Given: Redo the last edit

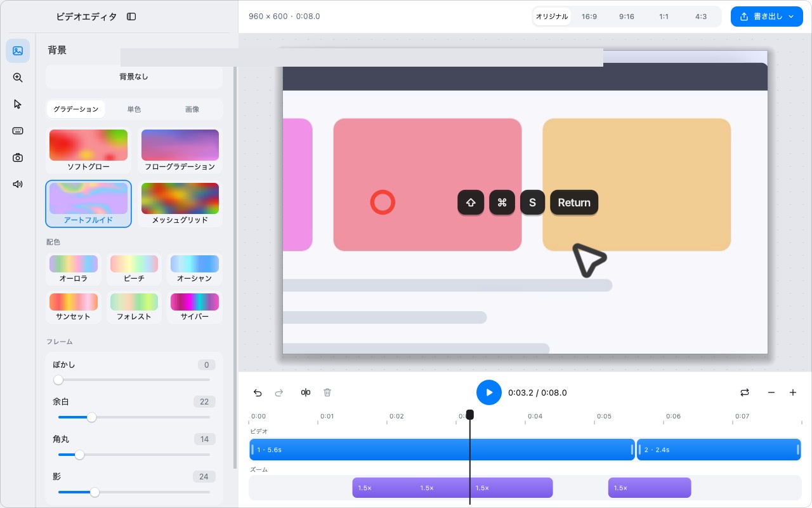Looking at the screenshot, I should [279, 392].
